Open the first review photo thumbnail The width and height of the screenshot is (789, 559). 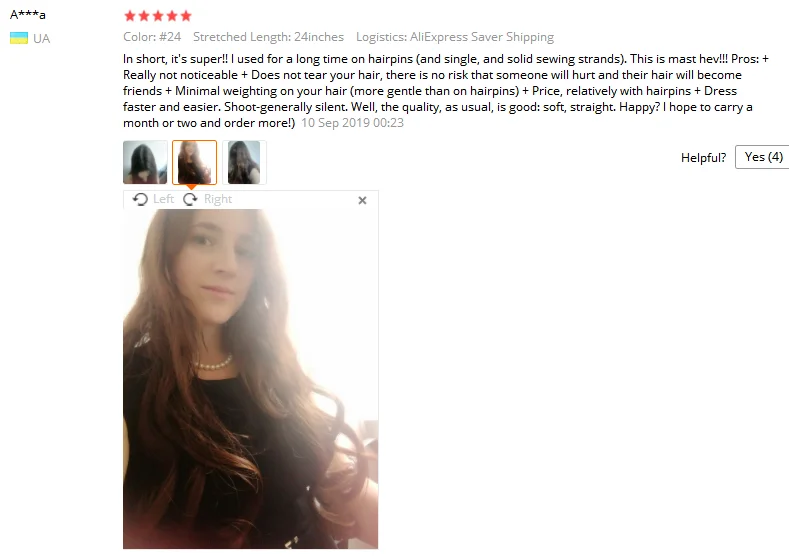[145, 162]
